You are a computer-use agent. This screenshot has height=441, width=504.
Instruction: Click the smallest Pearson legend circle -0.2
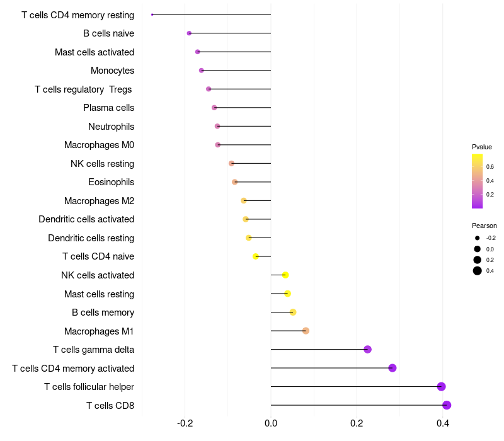[x=477, y=238]
